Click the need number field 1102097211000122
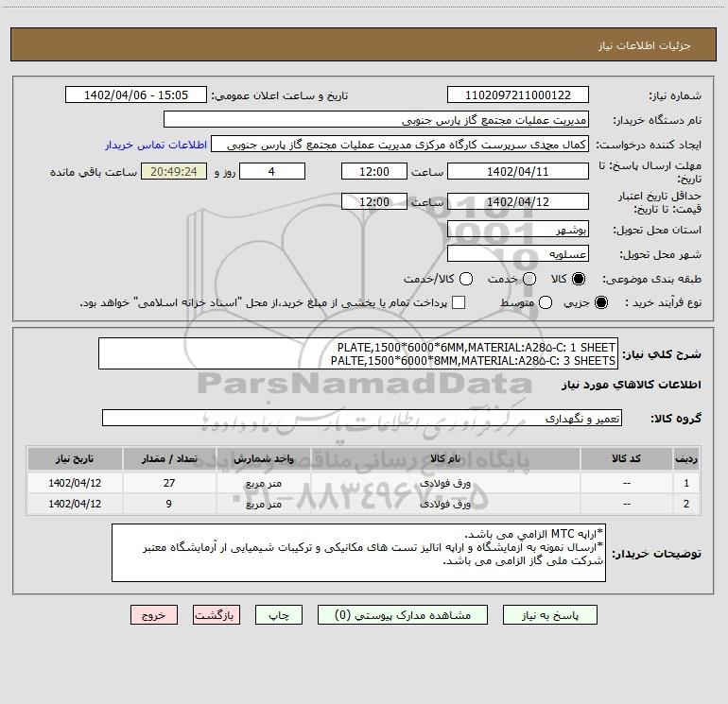The width and height of the screenshot is (728, 704). (x=518, y=94)
